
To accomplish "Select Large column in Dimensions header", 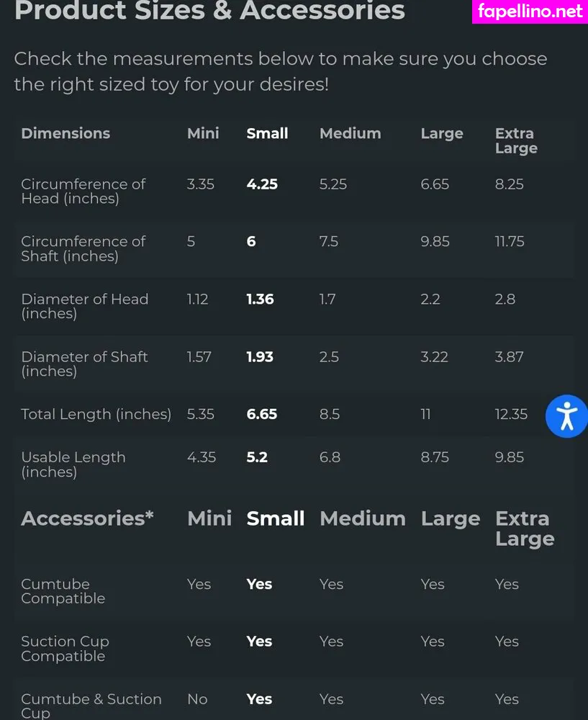I will [441, 133].
